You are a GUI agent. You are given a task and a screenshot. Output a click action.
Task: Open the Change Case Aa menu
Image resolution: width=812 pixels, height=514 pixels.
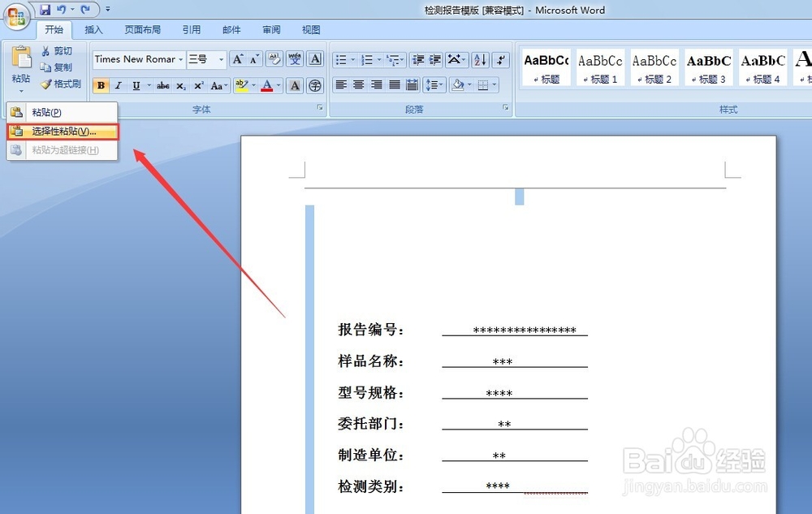point(218,86)
